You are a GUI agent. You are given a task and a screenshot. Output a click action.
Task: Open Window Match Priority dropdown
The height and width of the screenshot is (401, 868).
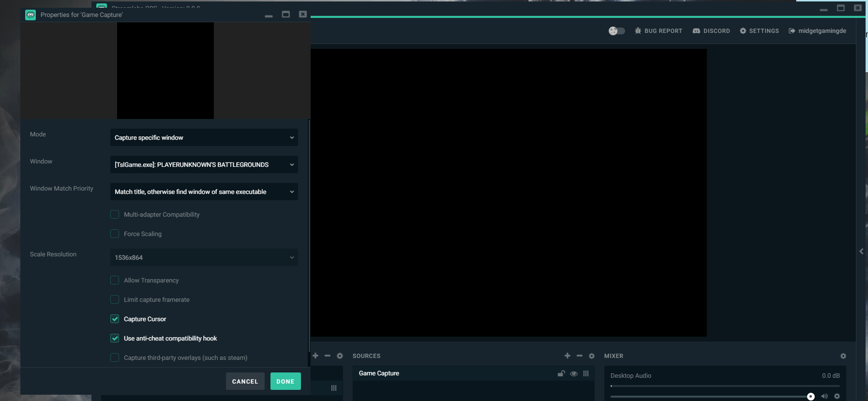point(204,192)
